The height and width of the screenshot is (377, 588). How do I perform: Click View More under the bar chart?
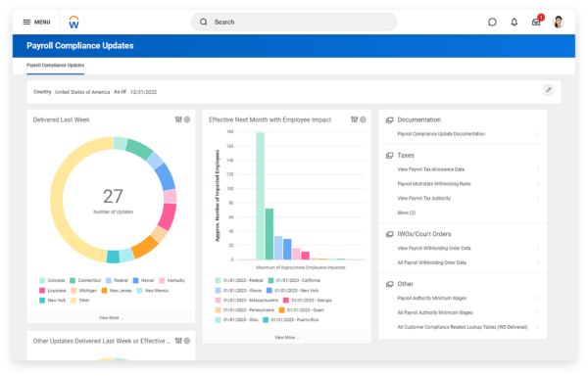pyautogui.click(x=286, y=337)
